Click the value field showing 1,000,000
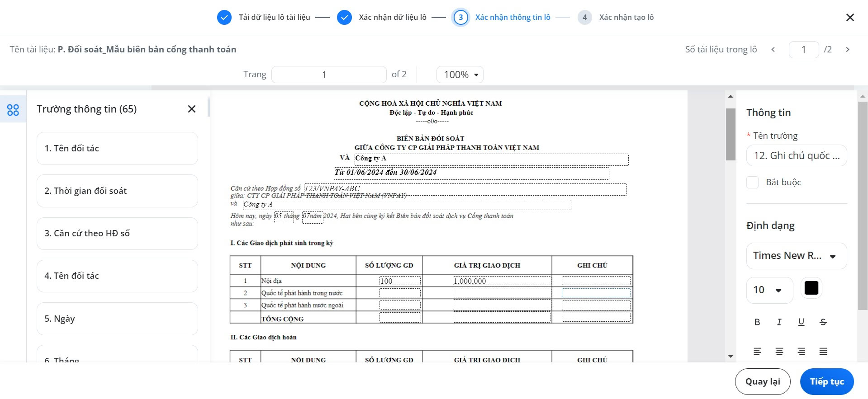 (502, 281)
